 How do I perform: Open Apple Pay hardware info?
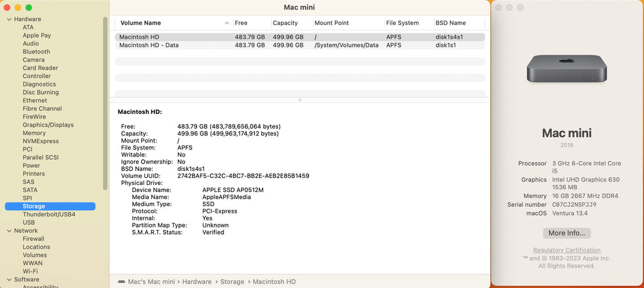click(x=37, y=35)
